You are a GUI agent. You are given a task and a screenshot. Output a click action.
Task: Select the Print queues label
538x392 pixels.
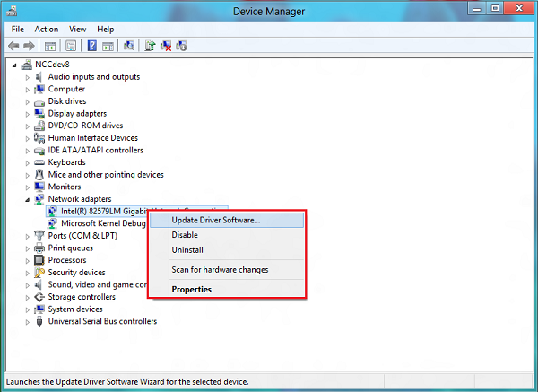70,248
